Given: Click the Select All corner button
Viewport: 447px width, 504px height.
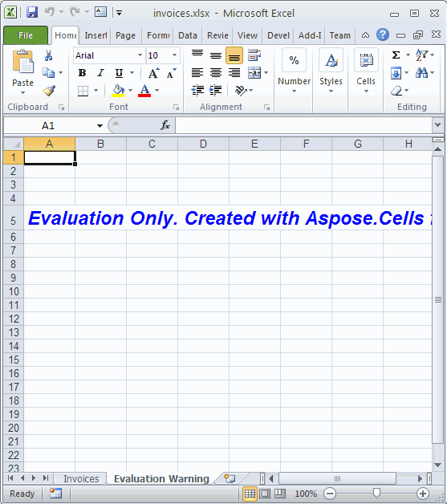Looking at the screenshot, I should point(14,144).
